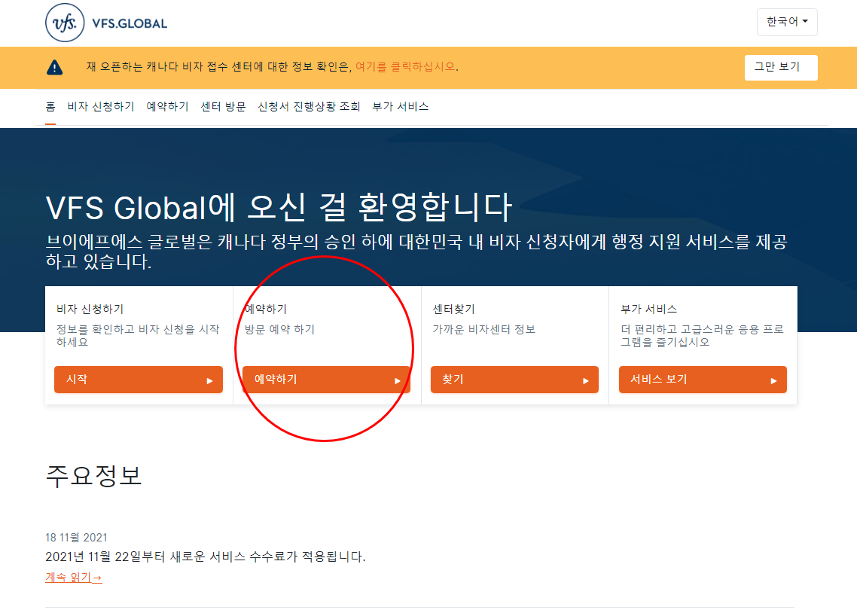Click the 주요정보 section heading
857x616 pixels.
point(93,475)
